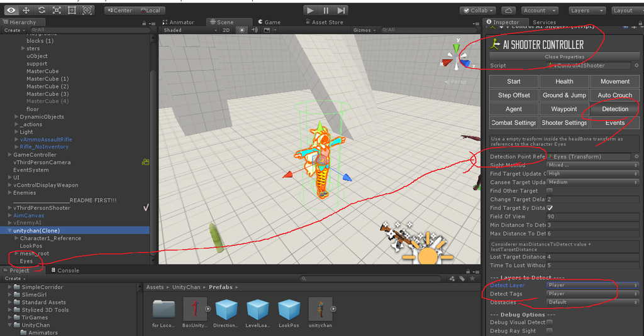Open Hierarchy Create menu
The width and height of the screenshot is (644, 336).
point(14,30)
